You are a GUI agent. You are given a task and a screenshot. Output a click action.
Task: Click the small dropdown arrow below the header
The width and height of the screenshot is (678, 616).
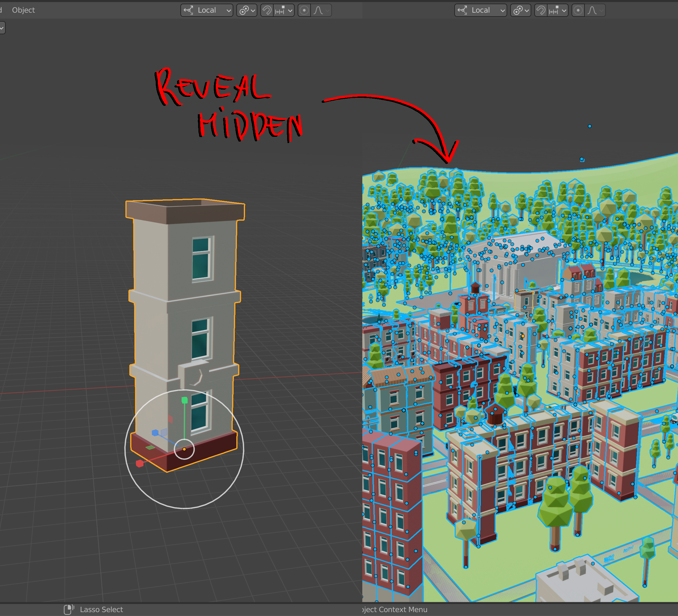click(2, 28)
